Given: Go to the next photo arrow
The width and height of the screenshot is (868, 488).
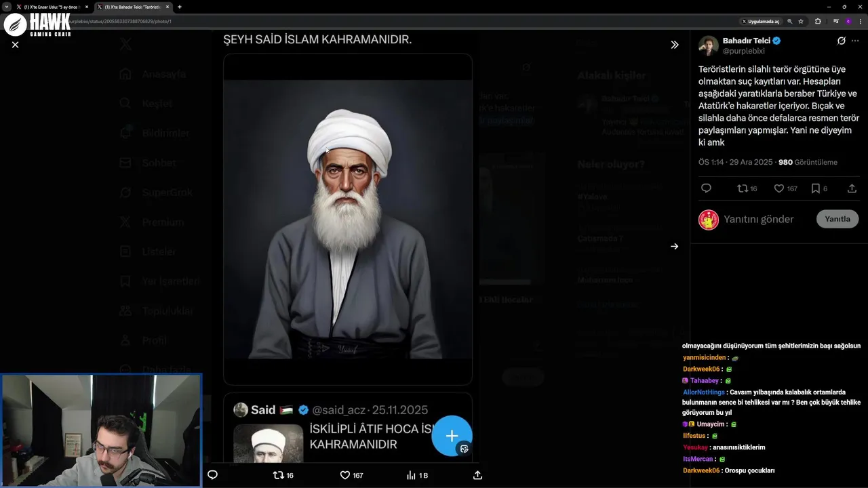Looking at the screenshot, I should [x=674, y=247].
